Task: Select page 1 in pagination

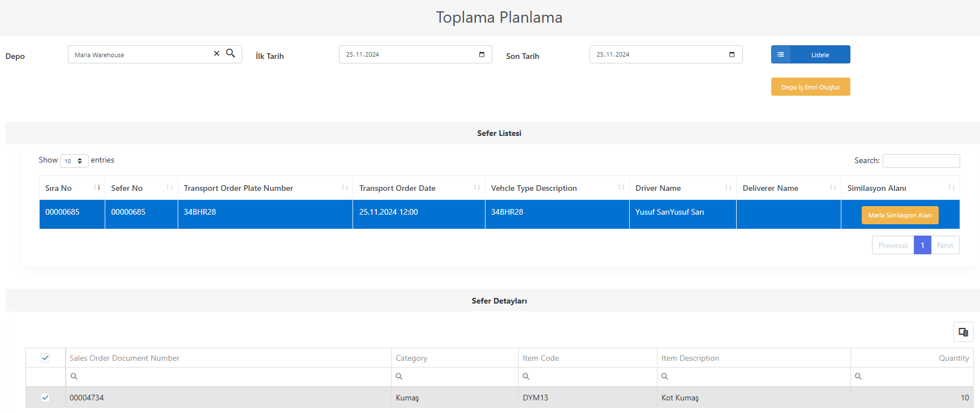Action: point(922,245)
